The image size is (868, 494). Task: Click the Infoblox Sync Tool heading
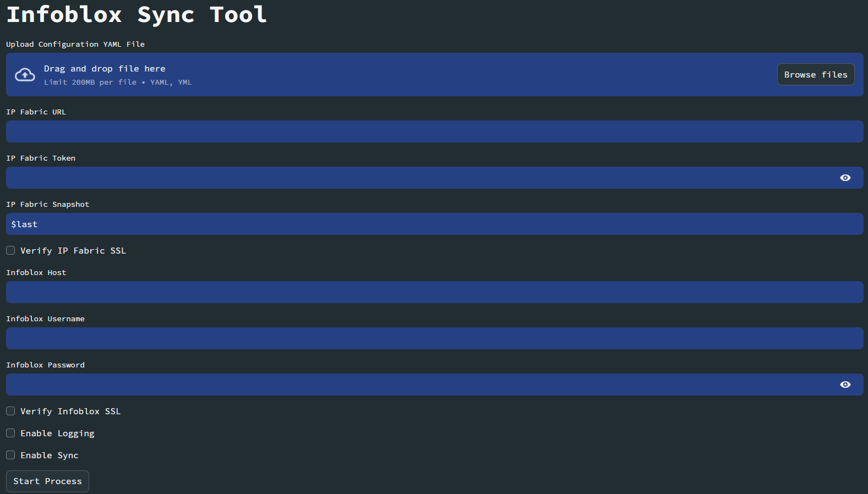137,14
